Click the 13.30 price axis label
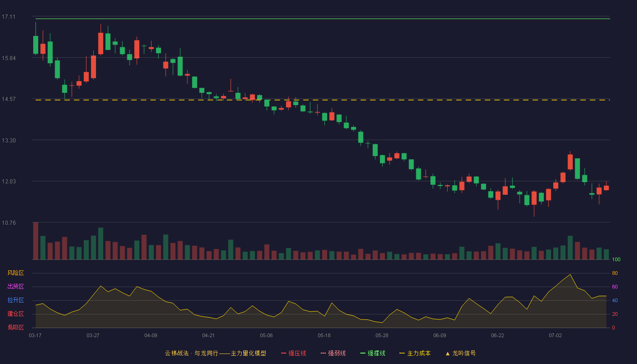The image size is (637, 364). click(9, 141)
